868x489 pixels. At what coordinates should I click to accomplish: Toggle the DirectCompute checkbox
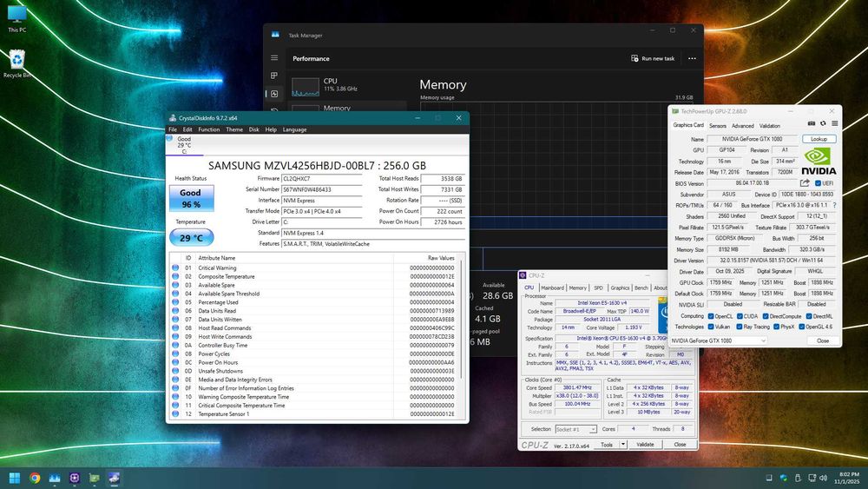click(766, 316)
